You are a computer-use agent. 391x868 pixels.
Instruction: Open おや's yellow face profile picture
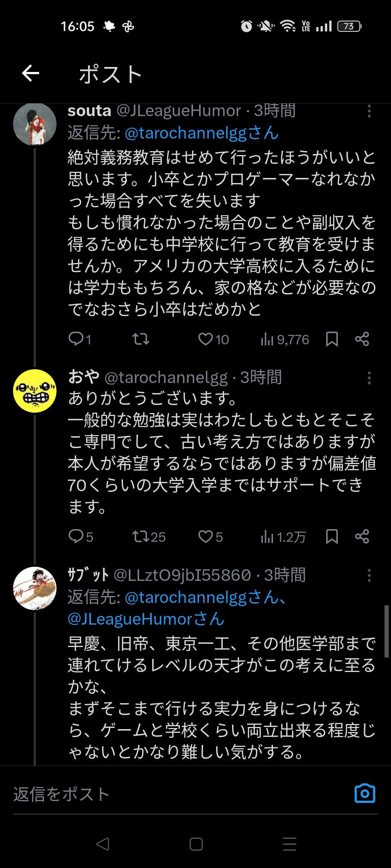click(35, 391)
